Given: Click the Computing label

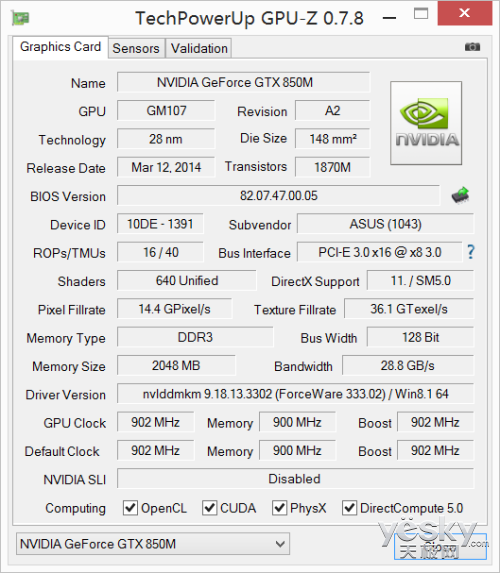Looking at the screenshot, I should 75,508.
